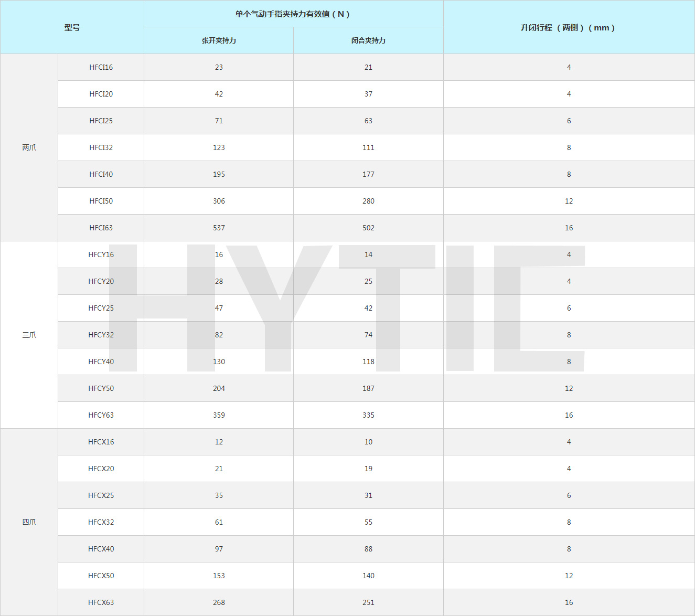Select closing force value 187
Viewport: 695px width, 616px height.
click(x=368, y=388)
